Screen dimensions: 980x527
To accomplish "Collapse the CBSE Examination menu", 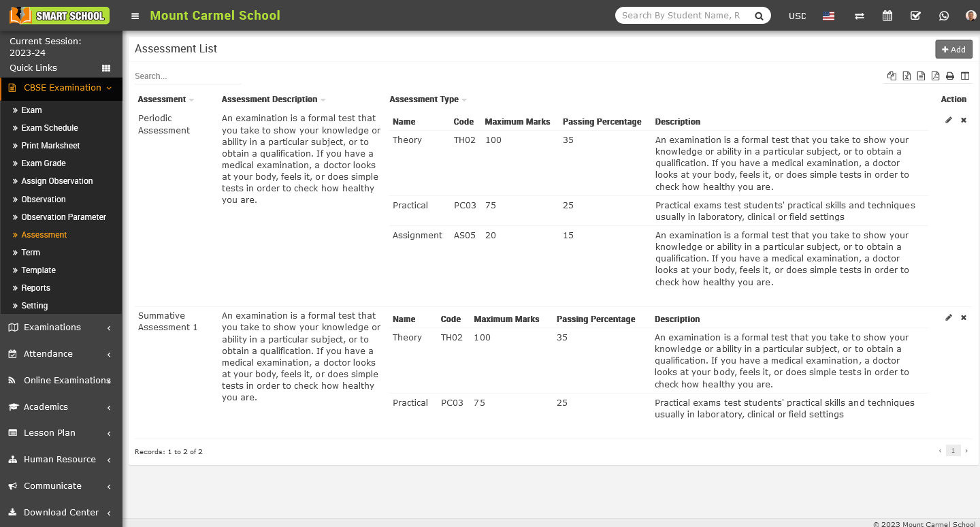I will [x=60, y=87].
